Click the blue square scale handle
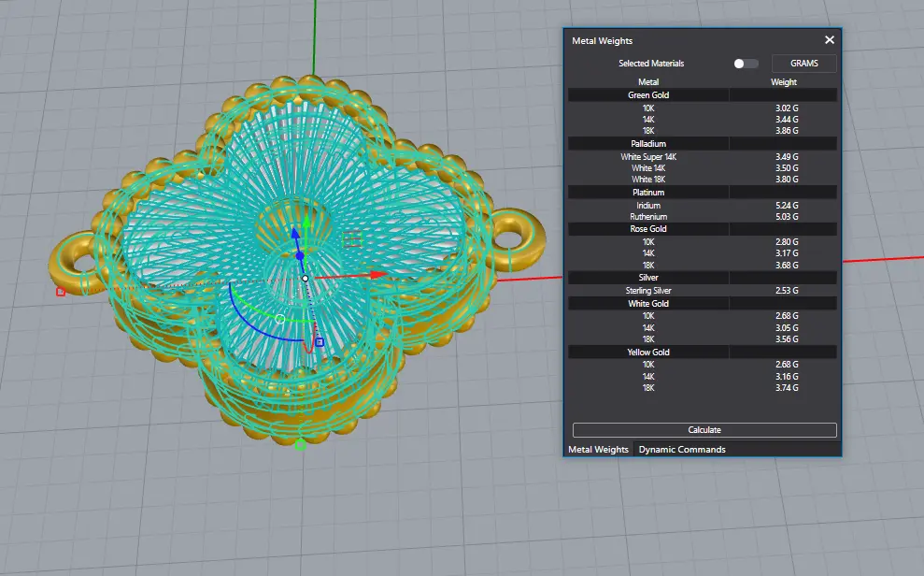924x576 pixels. (x=320, y=342)
